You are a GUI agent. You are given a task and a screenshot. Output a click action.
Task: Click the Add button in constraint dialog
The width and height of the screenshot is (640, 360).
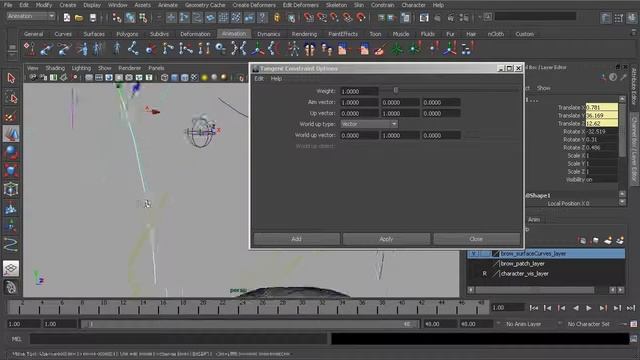[x=297, y=239]
